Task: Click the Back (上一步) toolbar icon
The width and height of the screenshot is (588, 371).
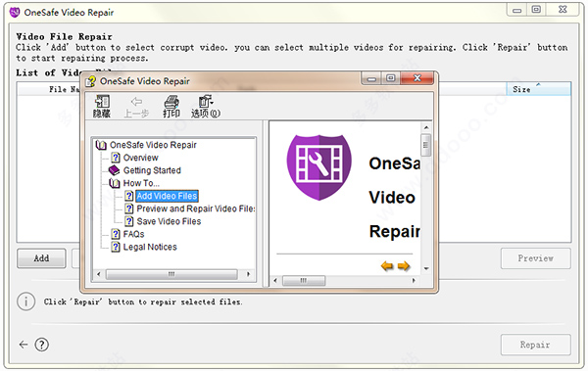Action: tap(136, 107)
